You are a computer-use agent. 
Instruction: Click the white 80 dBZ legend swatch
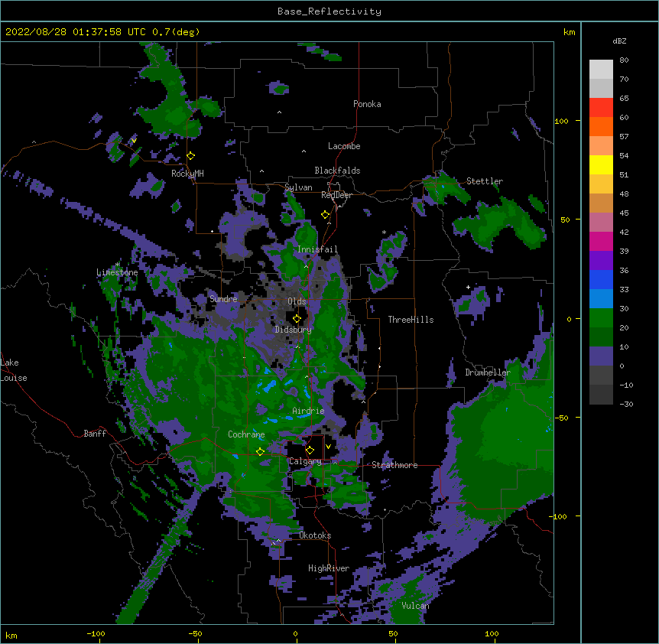click(x=601, y=70)
